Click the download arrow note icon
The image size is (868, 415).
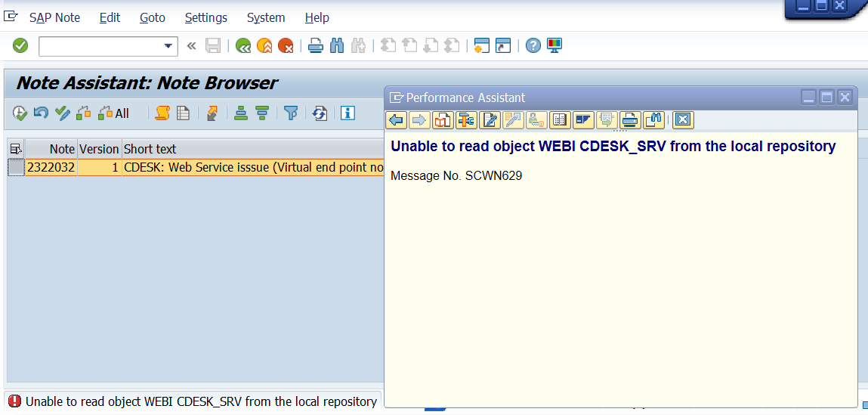[x=212, y=113]
